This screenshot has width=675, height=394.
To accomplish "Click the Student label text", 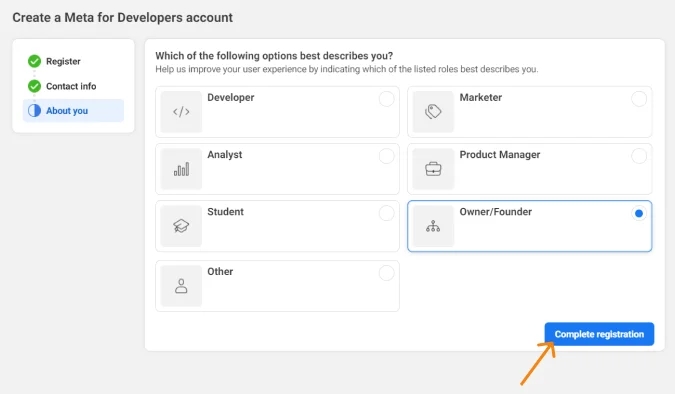I will click(226, 212).
